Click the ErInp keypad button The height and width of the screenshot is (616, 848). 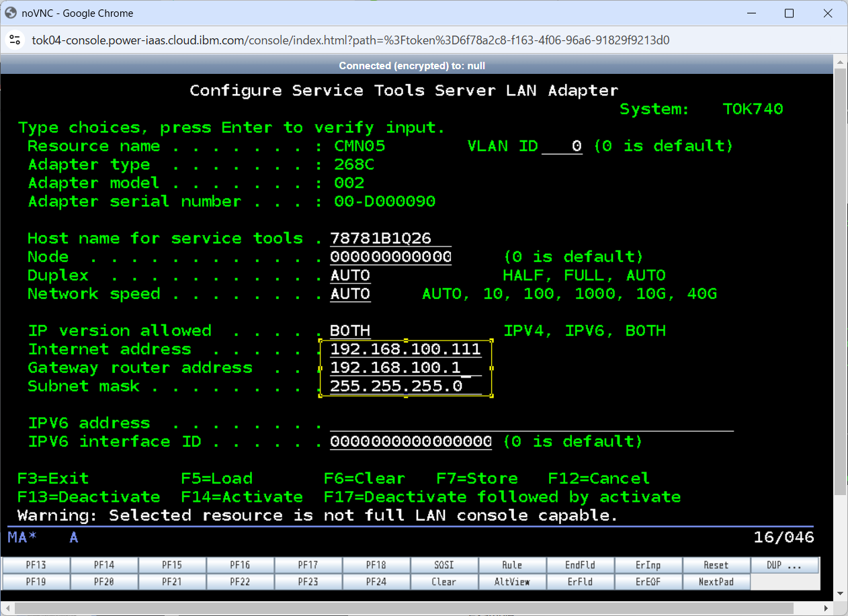click(x=648, y=565)
